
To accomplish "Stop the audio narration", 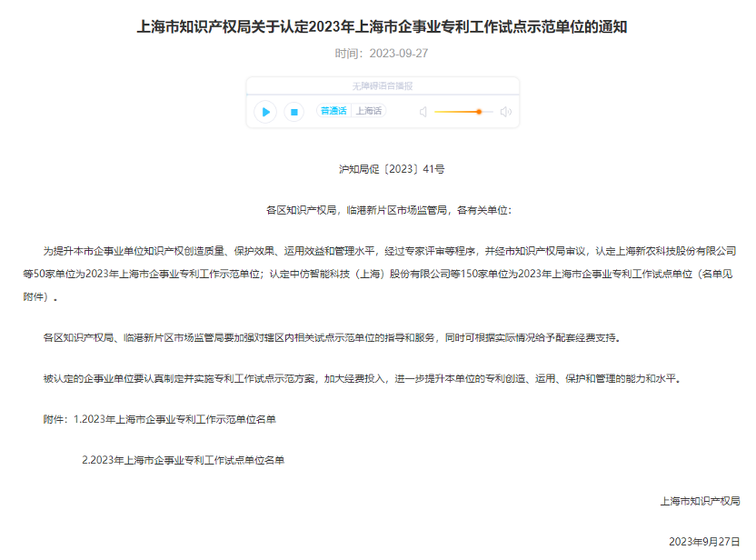I will click(x=294, y=112).
